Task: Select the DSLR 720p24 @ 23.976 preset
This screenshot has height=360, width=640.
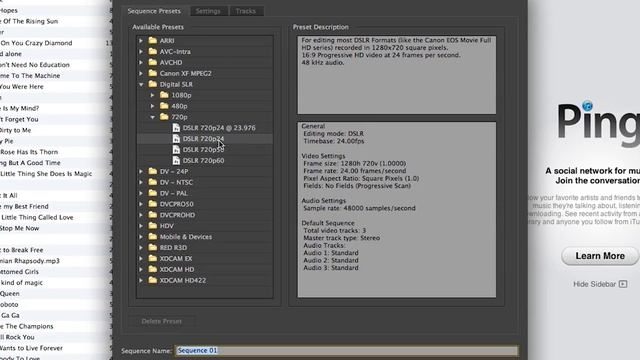Action: pos(219,128)
